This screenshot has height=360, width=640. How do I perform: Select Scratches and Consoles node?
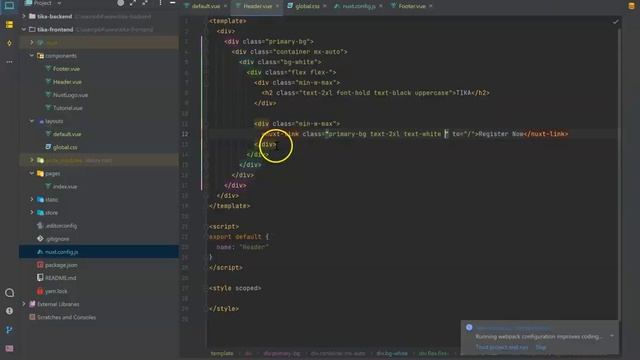point(66,317)
